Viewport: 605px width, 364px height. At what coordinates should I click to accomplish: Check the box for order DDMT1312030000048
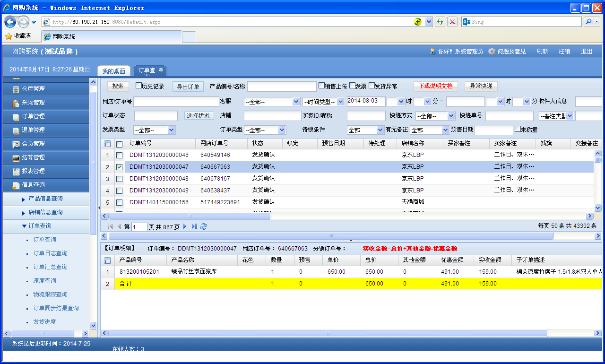[120, 179]
